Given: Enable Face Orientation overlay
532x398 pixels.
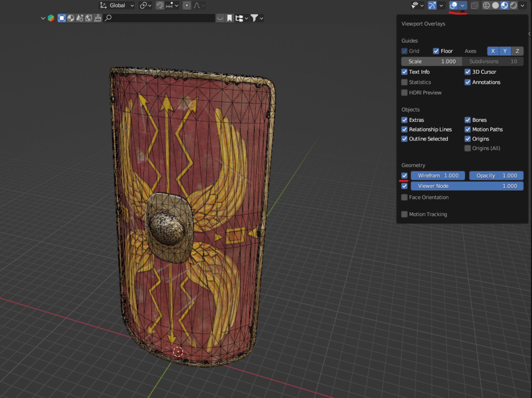Looking at the screenshot, I should point(404,197).
